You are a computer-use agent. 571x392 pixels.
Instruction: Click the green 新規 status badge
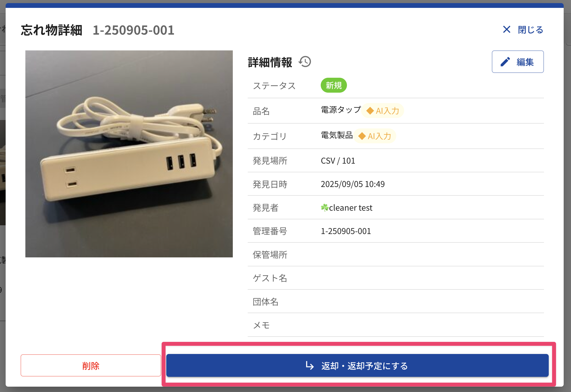pyautogui.click(x=334, y=85)
